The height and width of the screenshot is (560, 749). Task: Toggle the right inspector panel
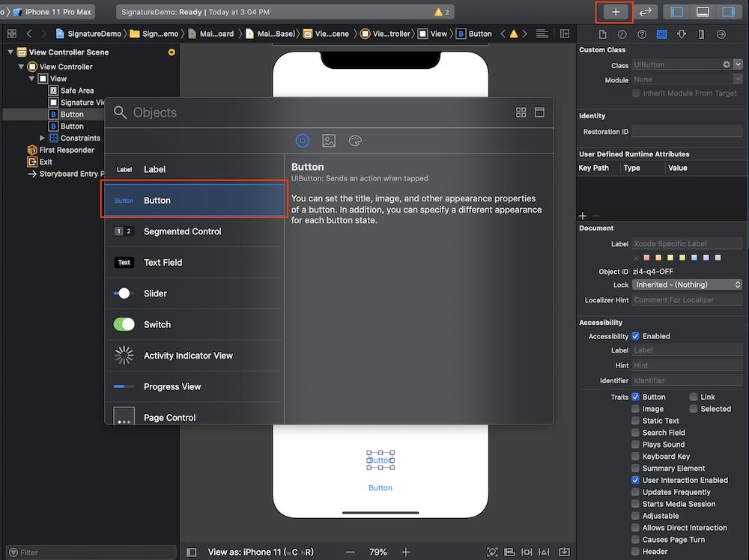tap(728, 12)
